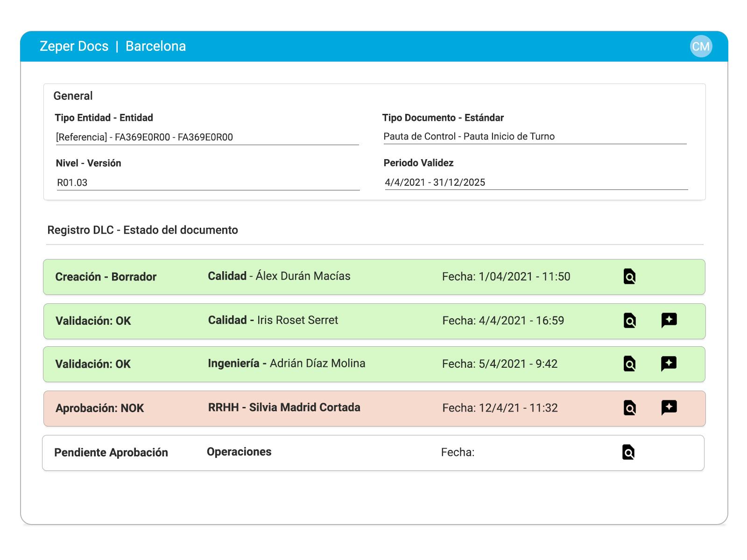This screenshot has height=560, width=747.
Task: Preview the document in the Aprobación NOK row
Action: click(630, 408)
